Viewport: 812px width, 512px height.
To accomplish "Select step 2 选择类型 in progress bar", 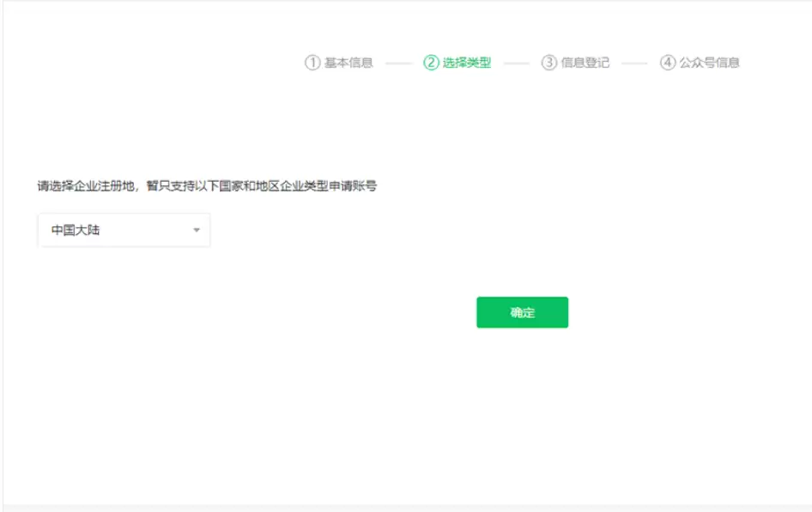I will (x=458, y=63).
